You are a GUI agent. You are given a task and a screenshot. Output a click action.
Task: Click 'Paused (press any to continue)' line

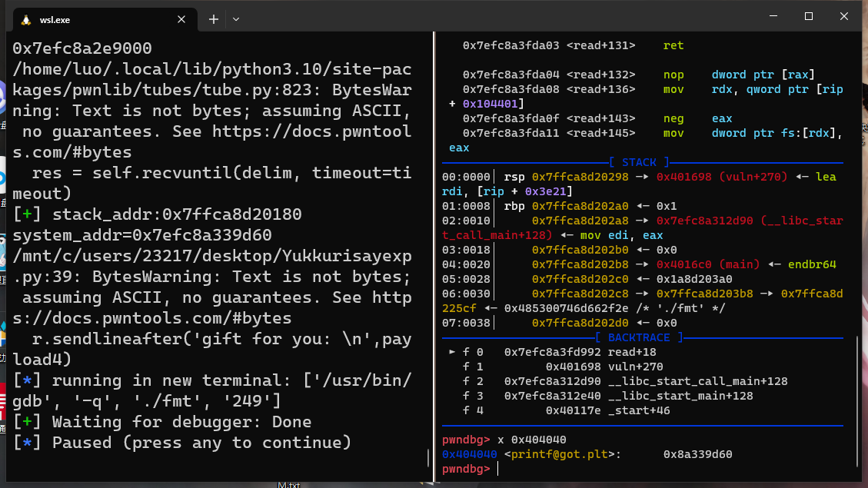point(182,443)
